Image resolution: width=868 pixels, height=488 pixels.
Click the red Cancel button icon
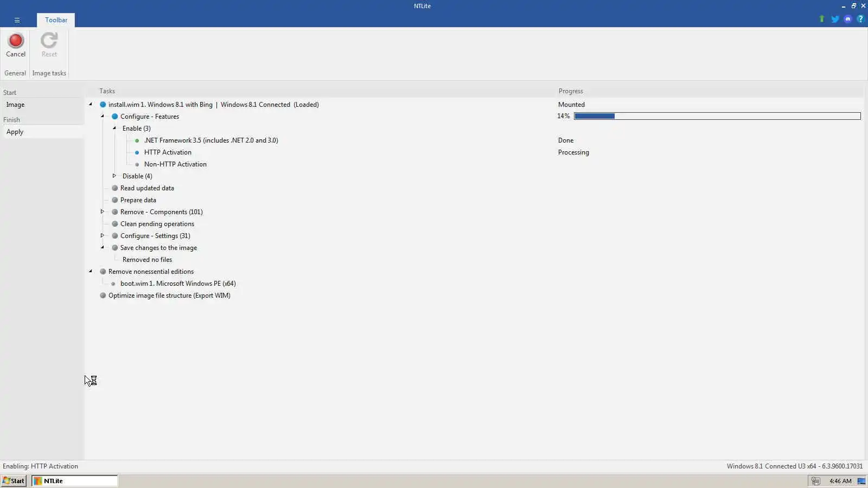tap(16, 41)
